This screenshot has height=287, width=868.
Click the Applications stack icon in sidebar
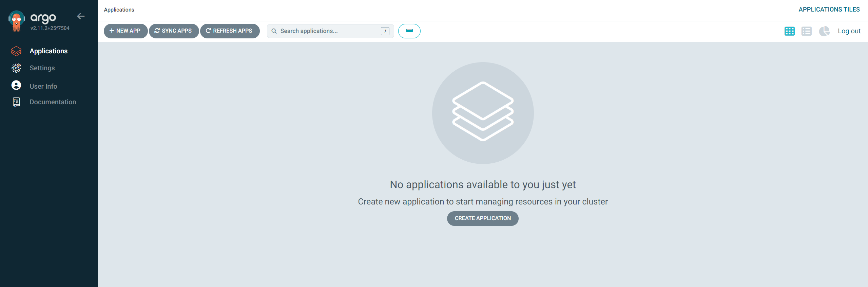pos(16,51)
